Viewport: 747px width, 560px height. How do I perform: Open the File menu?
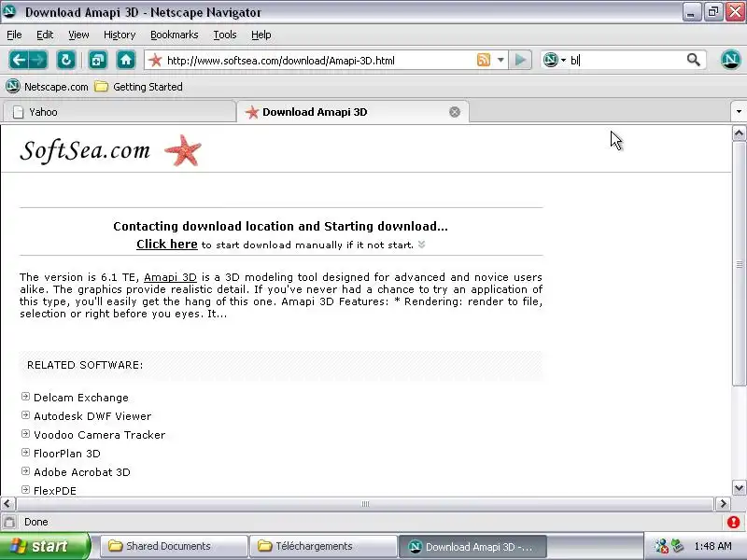coord(14,35)
